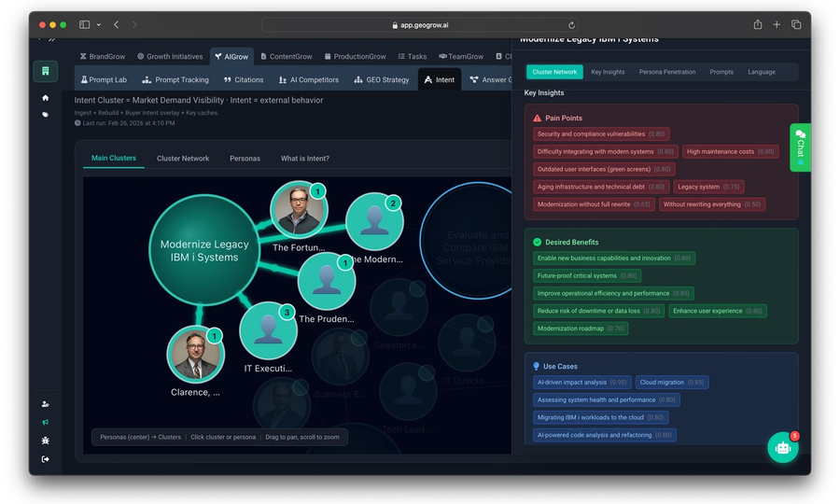Focus the app.geogrow.ai address bar
Image resolution: width=840 pixels, height=504 pixels.
[x=420, y=25]
